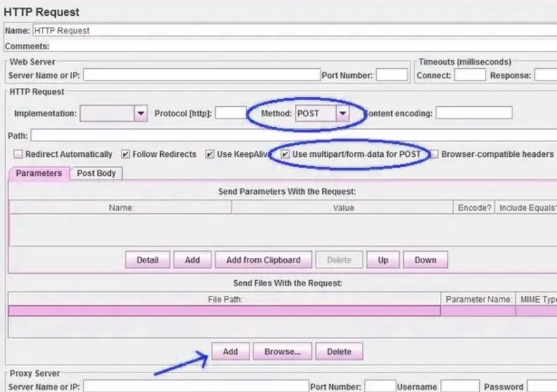This screenshot has width=557, height=392.
Task: Switch to the Post Body tab
Action: (x=96, y=173)
